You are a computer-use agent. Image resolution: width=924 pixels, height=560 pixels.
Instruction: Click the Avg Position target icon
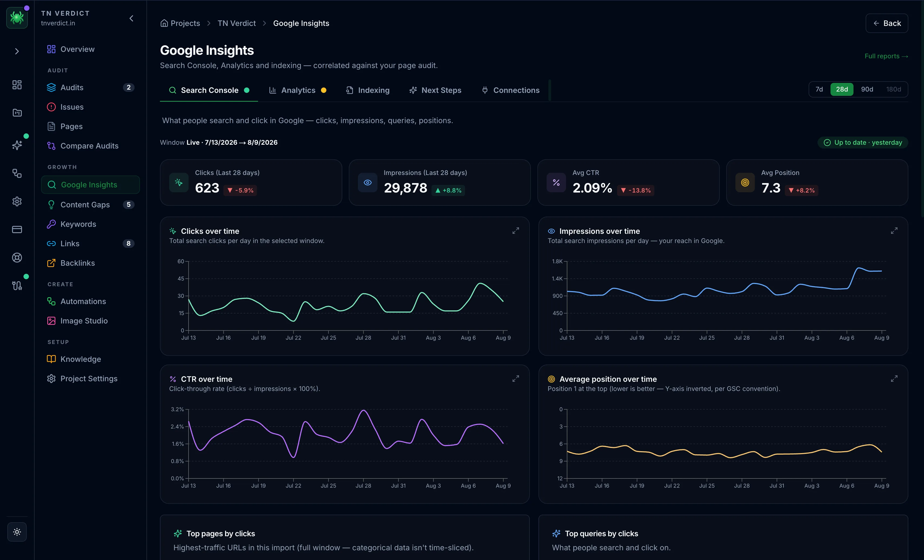point(745,183)
